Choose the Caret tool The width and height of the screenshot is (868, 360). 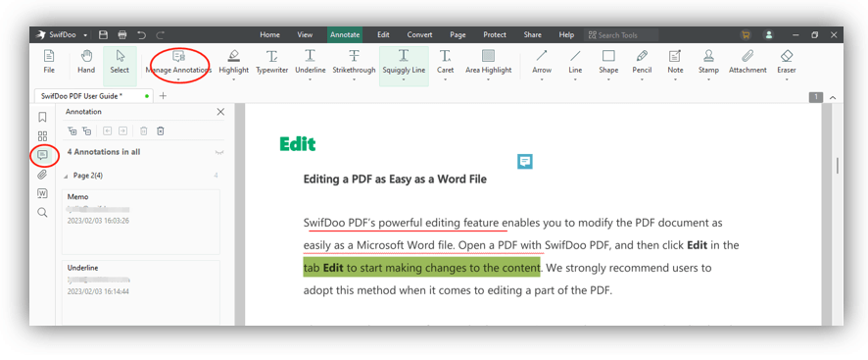(x=445, y=62)
